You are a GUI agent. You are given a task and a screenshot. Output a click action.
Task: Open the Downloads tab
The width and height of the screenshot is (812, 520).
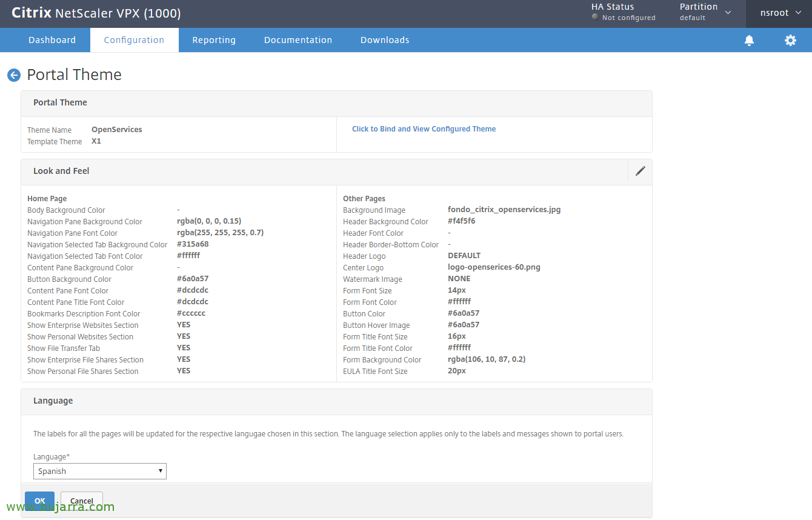pyautogui.click(x=385, y=40)
